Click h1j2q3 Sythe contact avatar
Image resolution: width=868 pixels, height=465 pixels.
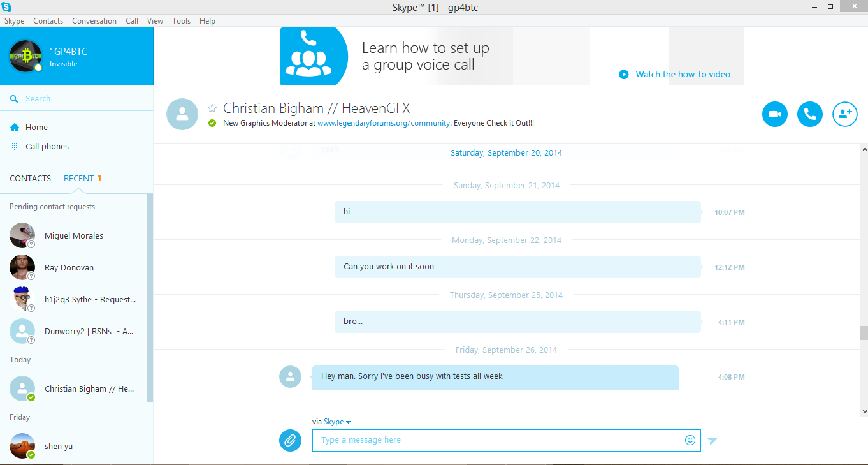[x=22, y=299]
